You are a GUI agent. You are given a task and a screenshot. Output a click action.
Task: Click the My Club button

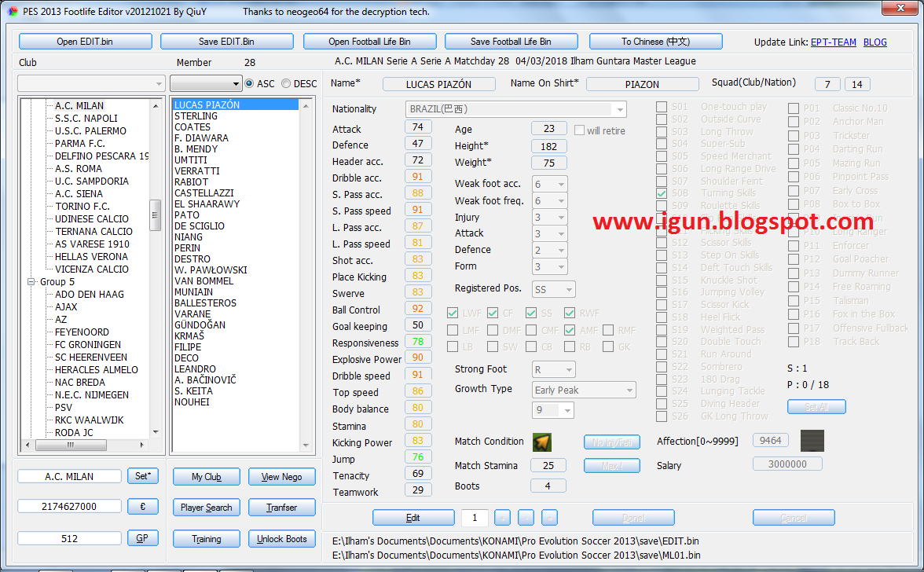pos(206,477)
